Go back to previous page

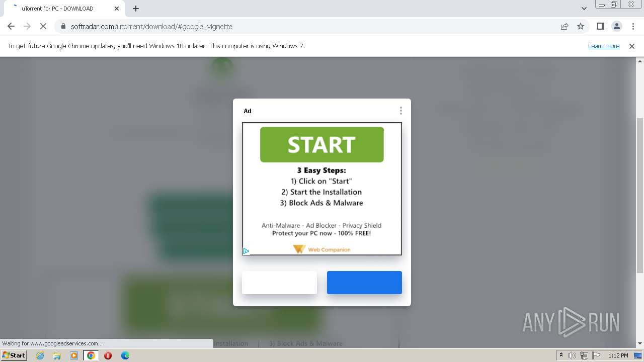point(11,26)
